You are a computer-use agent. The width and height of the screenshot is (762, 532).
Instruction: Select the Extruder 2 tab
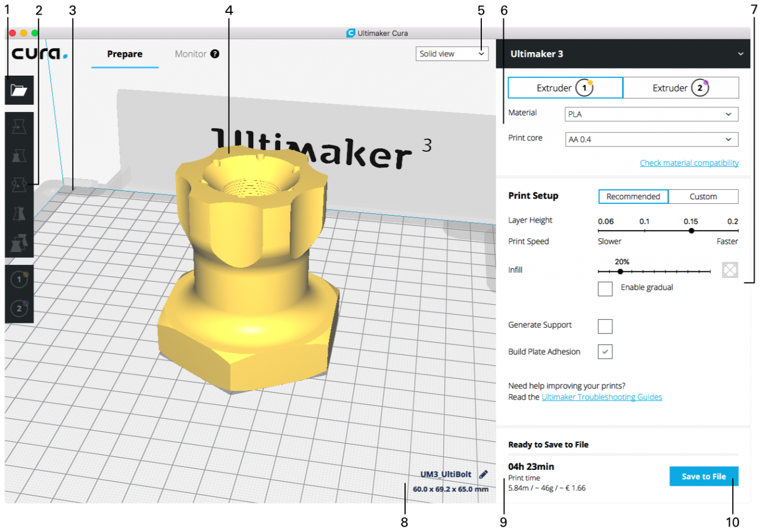[681, 88]
